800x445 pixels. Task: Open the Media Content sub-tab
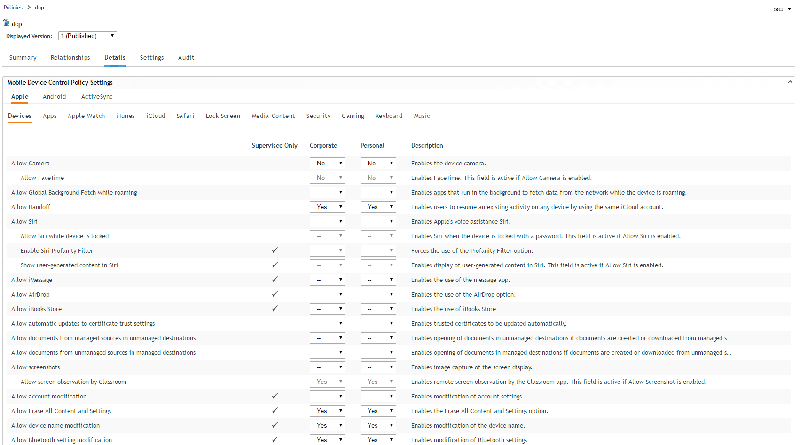pyautogui.click(x=273, y=116)
